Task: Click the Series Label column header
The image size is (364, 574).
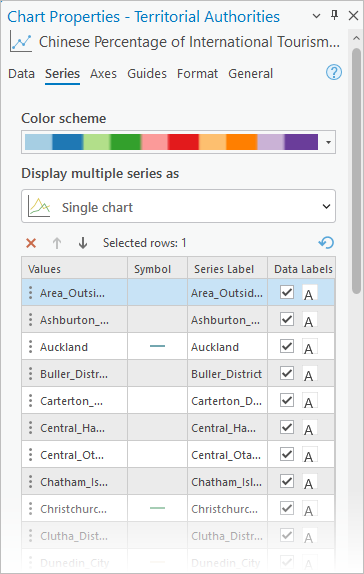Action: coord(227,269)
